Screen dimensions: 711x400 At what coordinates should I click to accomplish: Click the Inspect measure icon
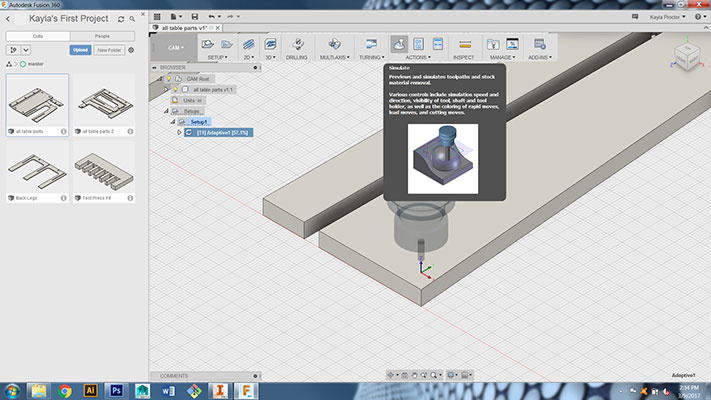[x=465, y=44]
